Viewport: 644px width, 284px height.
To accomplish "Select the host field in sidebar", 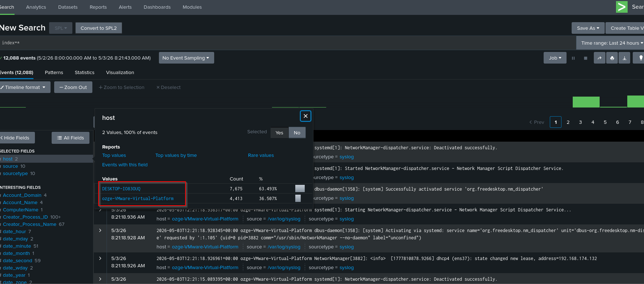I will click(8, 159).
